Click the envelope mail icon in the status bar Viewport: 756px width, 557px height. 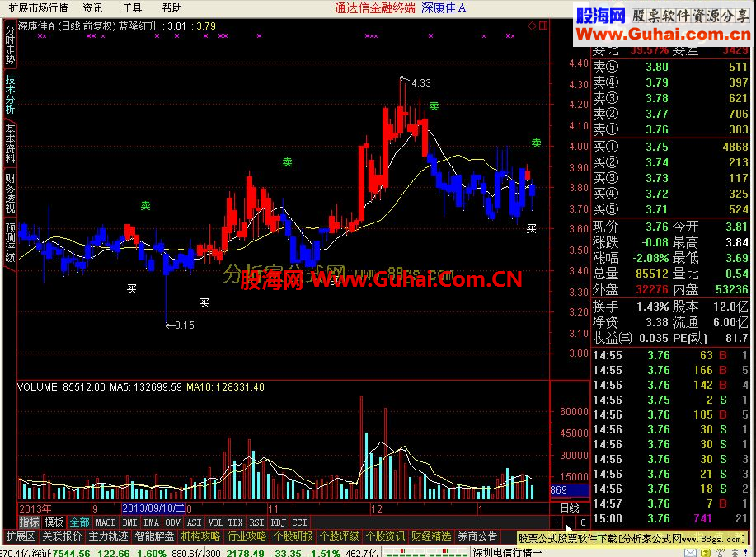click(690, 553)
